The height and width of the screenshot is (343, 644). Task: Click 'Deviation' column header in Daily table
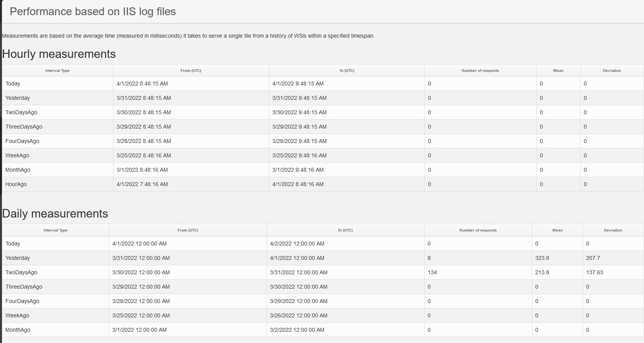tap(613, 230)
